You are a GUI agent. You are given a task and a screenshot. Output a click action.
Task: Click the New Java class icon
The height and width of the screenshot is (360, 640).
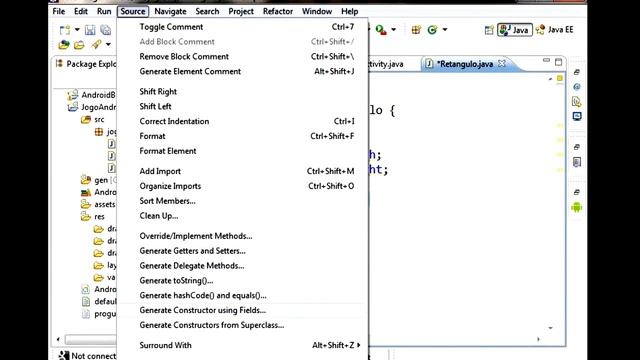432,30
